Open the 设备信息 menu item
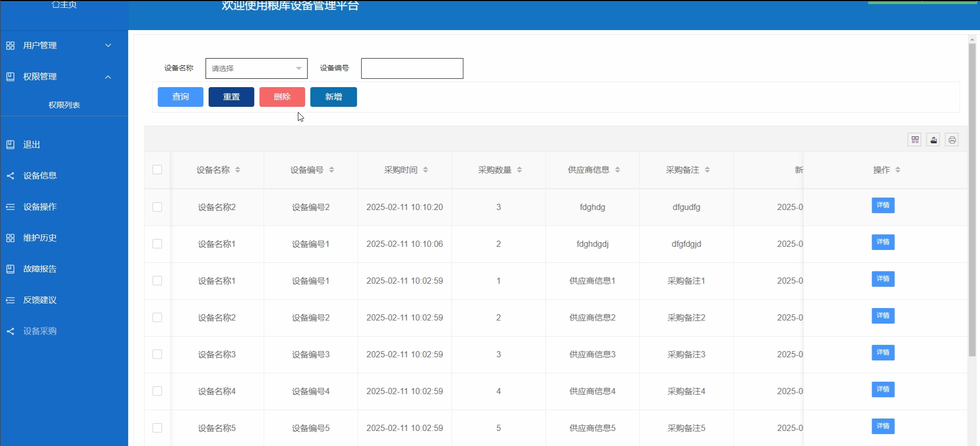 click(40, 176)
